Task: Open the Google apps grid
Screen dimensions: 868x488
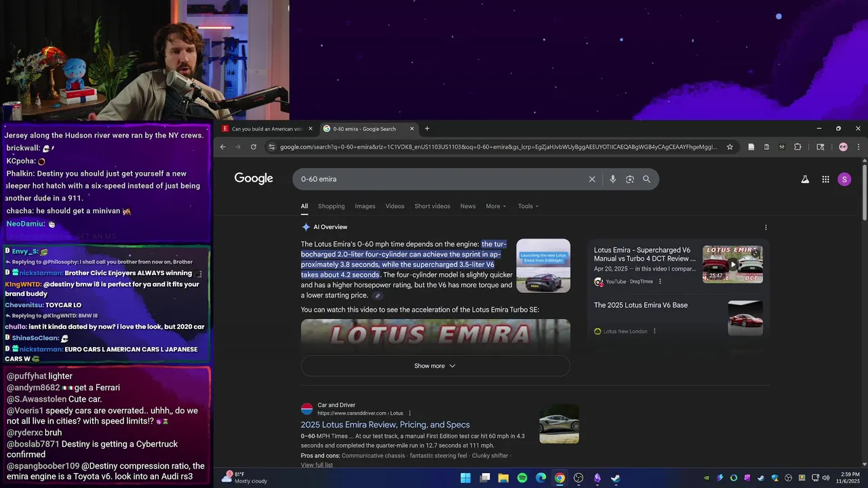Action: point(825,179)
